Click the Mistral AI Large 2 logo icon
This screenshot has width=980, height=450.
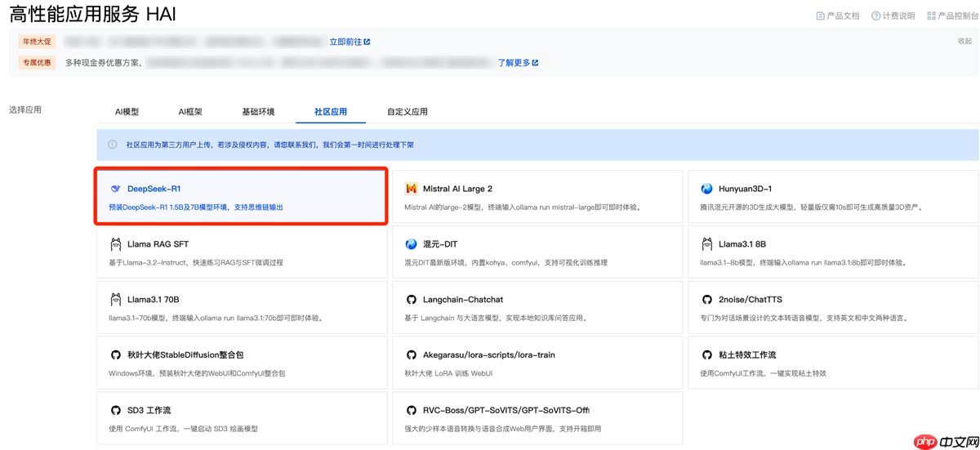pos(412,189)
